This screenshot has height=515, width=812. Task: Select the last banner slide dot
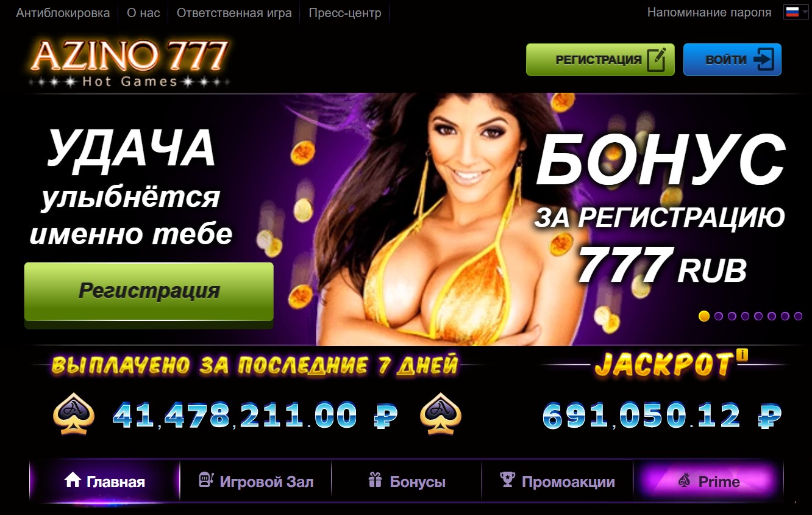point(799,316)
